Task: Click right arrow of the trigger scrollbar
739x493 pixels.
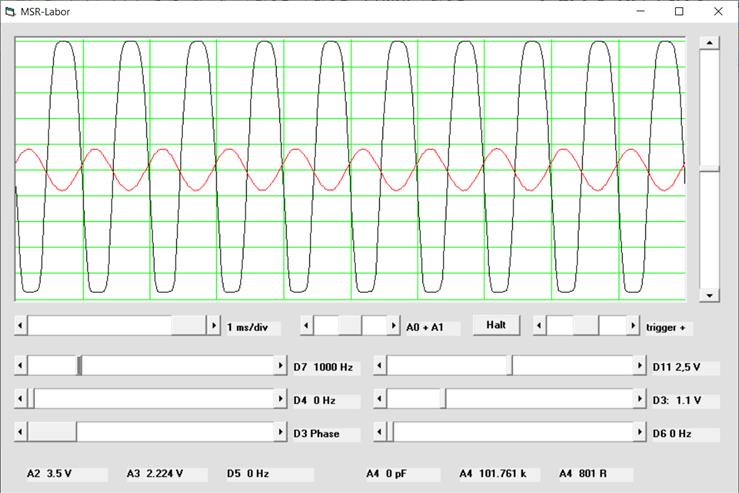Action: (632, 326)
